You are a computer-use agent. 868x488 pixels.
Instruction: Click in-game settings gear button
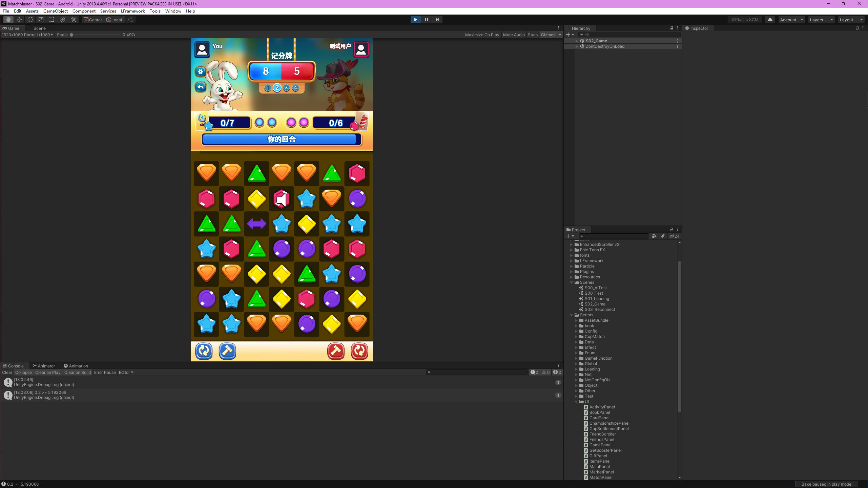coord(201,71)
